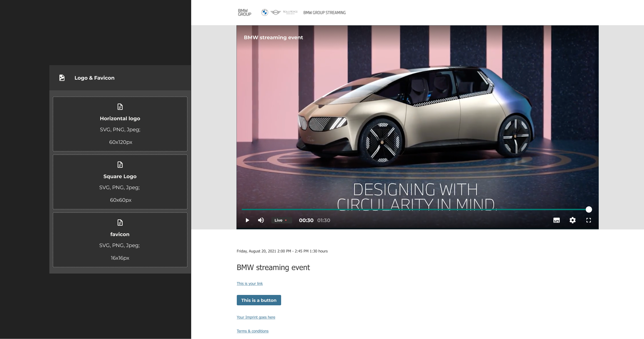Click the BMW GROUP STREAMING header text
Screen dimensions: 644x339
pos(325,13)
